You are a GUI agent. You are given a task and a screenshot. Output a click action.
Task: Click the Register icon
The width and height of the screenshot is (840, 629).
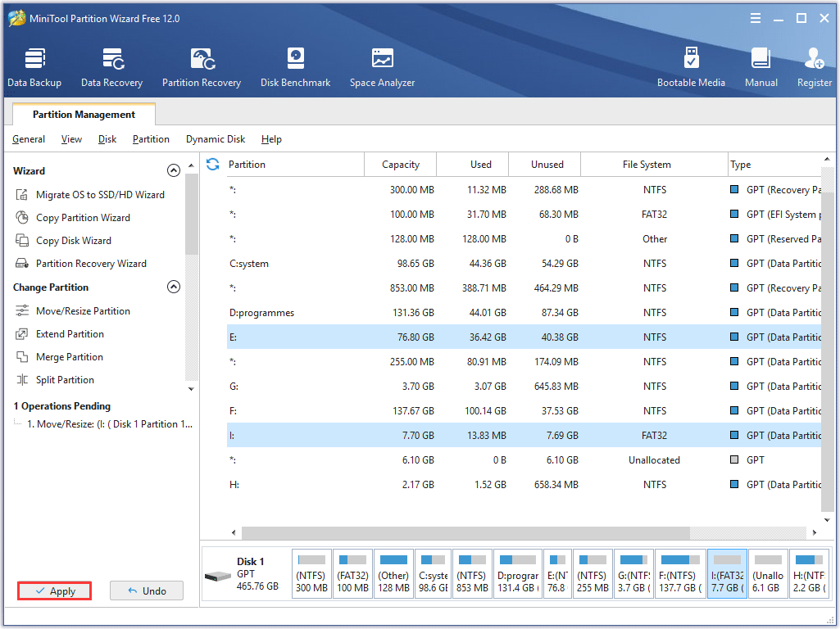point(815,67)
